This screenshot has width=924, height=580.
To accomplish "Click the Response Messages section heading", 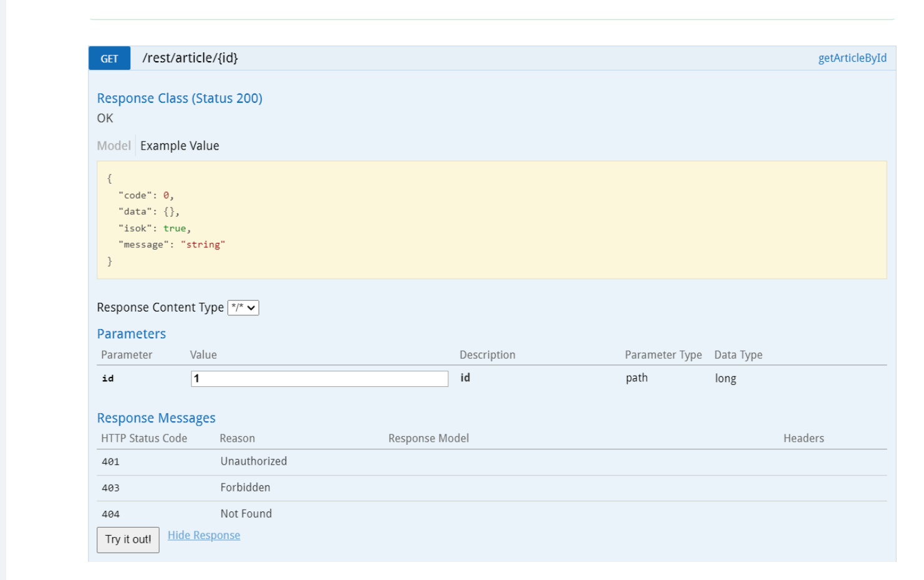I will [156, 418].
